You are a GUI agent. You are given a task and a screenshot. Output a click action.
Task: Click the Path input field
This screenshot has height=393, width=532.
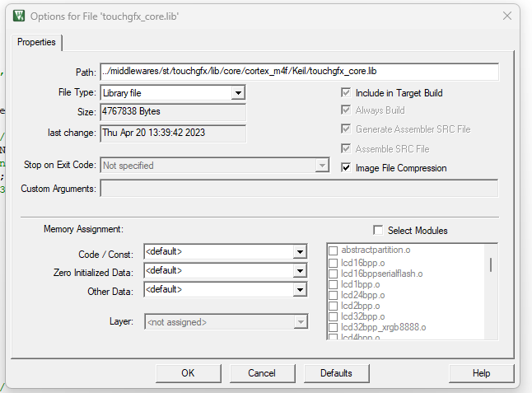299,72
